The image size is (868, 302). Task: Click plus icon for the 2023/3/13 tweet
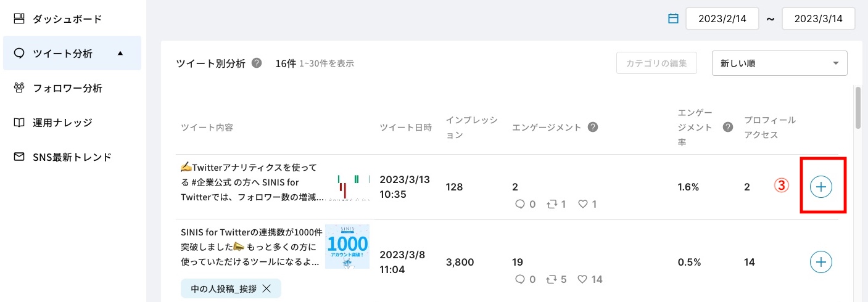point(820,186)
